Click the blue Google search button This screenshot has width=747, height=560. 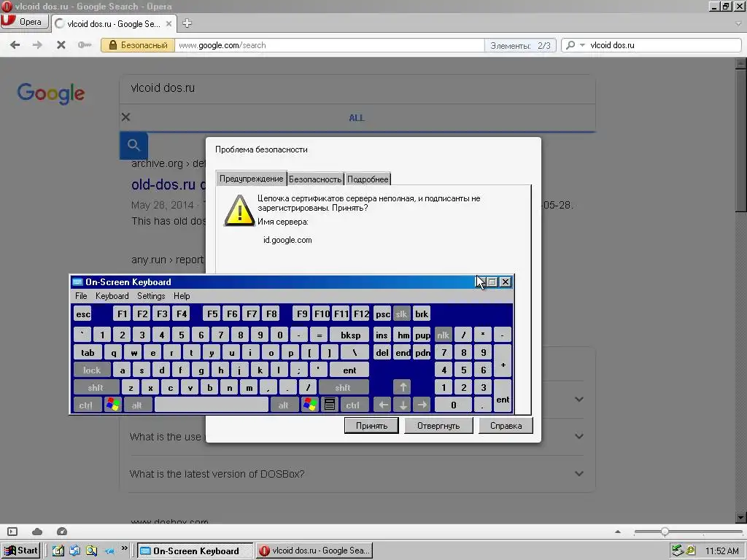click(x=134, y=145)
